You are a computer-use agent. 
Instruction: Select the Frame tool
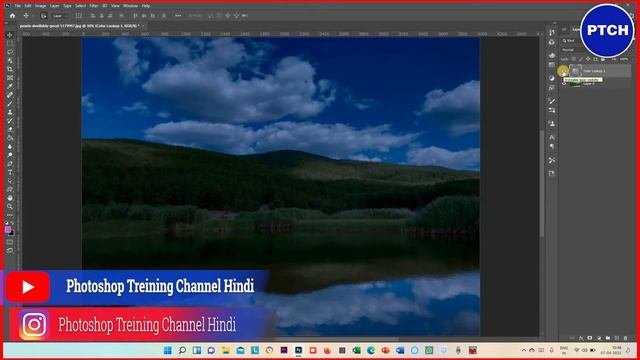point(10,78)
